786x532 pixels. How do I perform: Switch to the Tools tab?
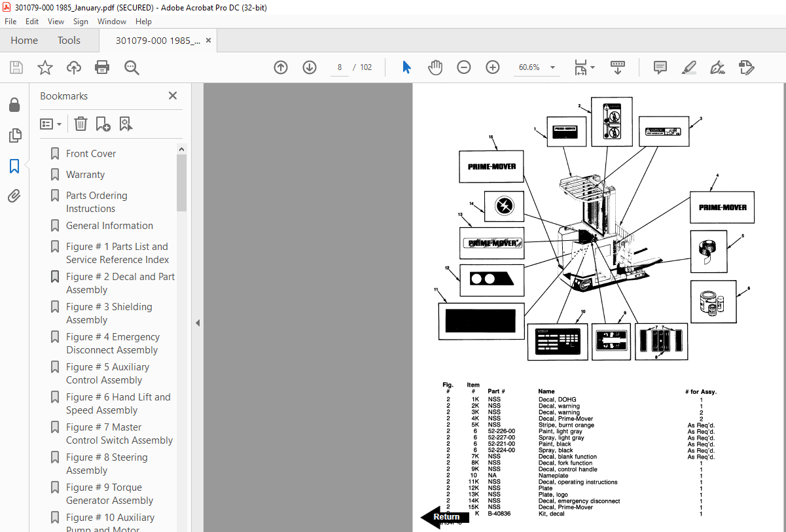(x=69, y=40)
